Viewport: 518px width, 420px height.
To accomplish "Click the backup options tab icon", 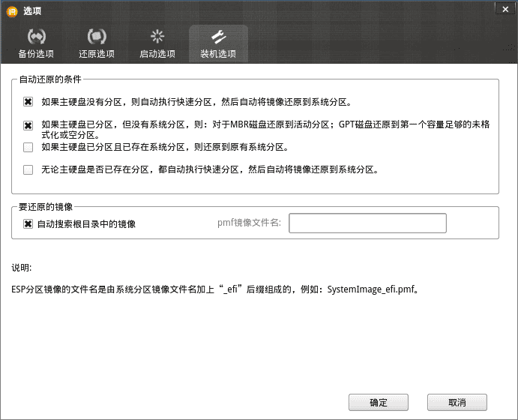I will coord(36,37).
